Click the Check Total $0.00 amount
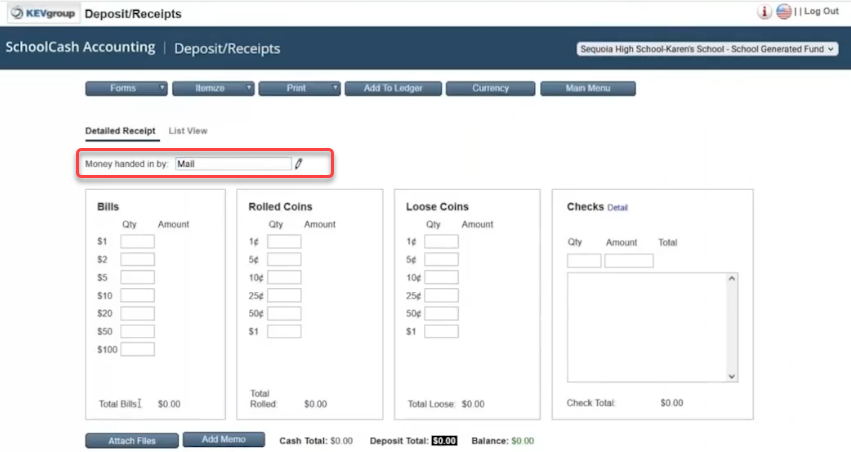Screen dimensions: 851x452 point(672,403)
